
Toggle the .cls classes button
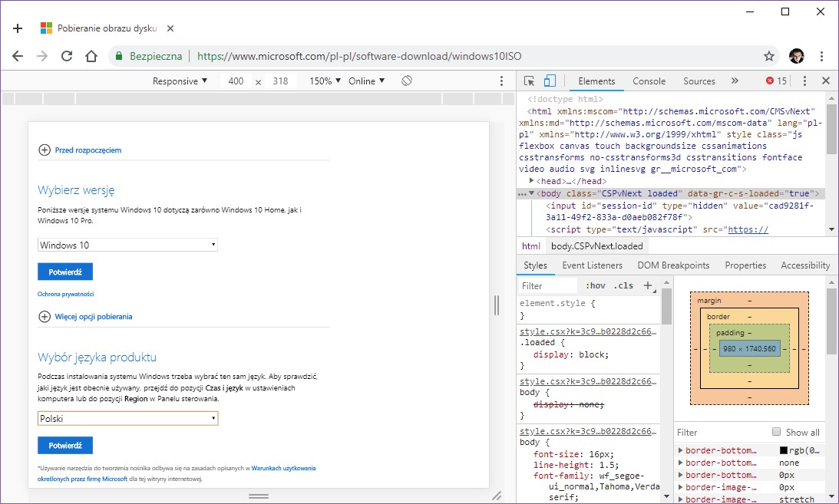point(623,286)
